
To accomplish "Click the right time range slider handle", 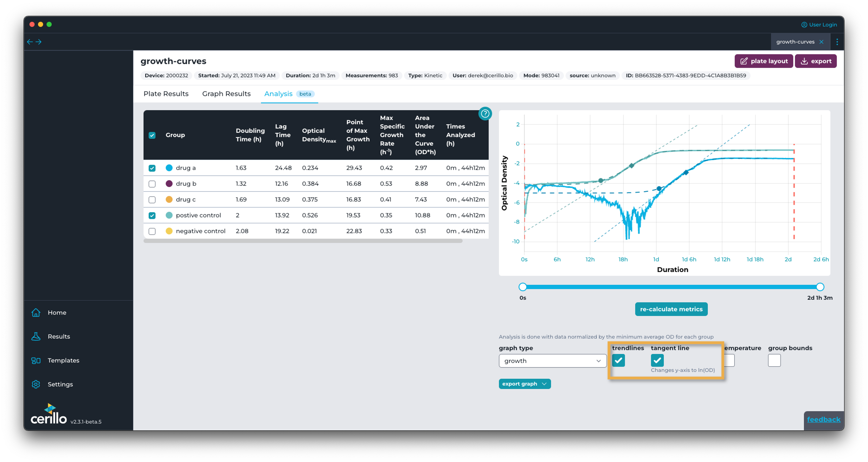I will [x=820, y=287].
